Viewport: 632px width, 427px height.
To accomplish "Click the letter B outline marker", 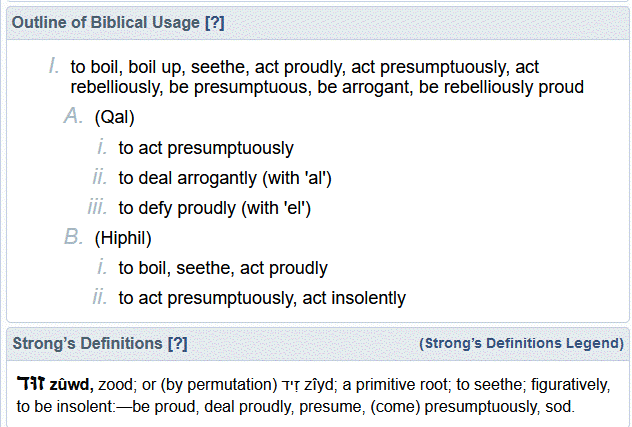I will [x=73, y=238].
